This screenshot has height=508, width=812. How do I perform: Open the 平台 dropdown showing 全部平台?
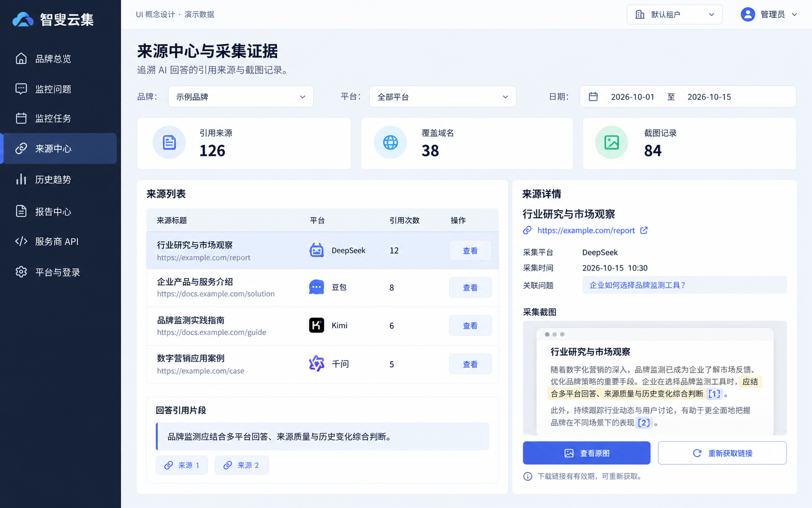pos(442,97)
